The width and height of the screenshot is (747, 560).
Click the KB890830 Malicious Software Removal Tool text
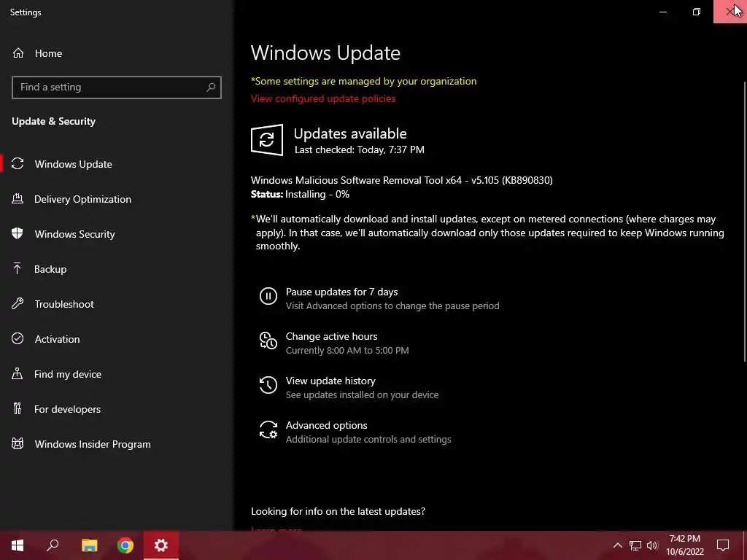(402, 180)
